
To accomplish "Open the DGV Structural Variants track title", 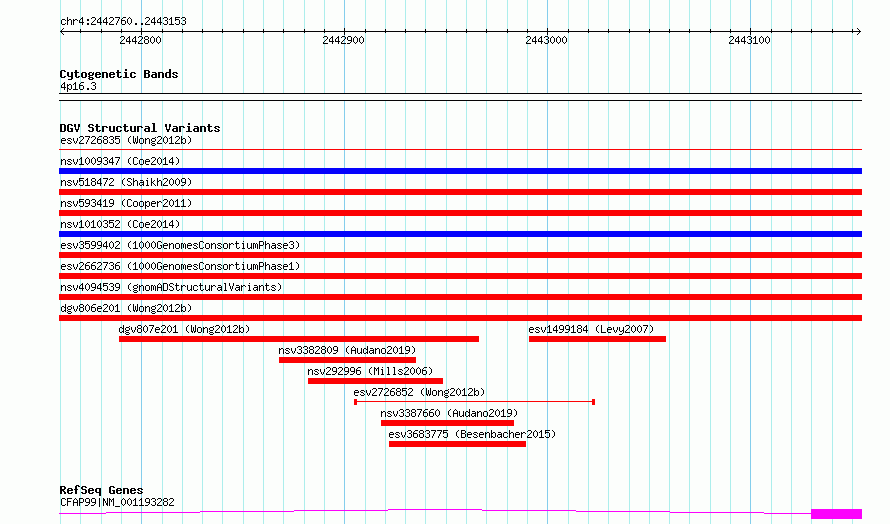I will click(x=140, y=128).
